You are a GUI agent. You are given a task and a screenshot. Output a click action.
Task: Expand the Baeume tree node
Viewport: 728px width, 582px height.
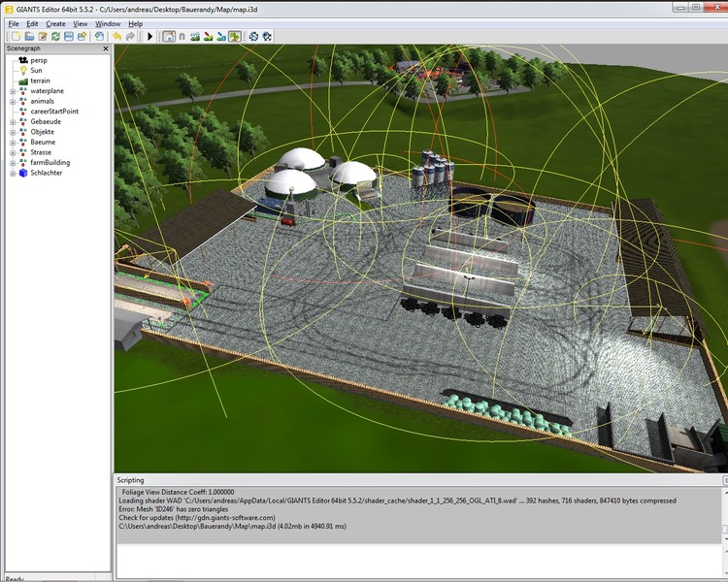pos(13,143)
